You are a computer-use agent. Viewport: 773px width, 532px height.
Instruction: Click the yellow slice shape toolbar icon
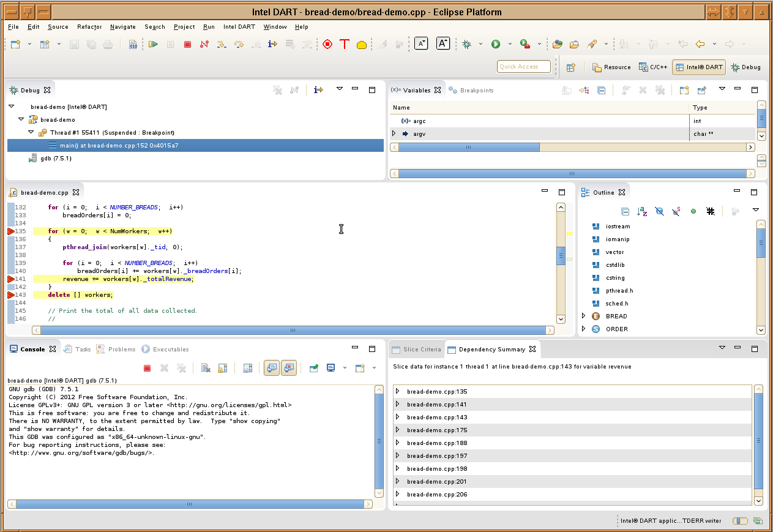click(x=362, y=45)
